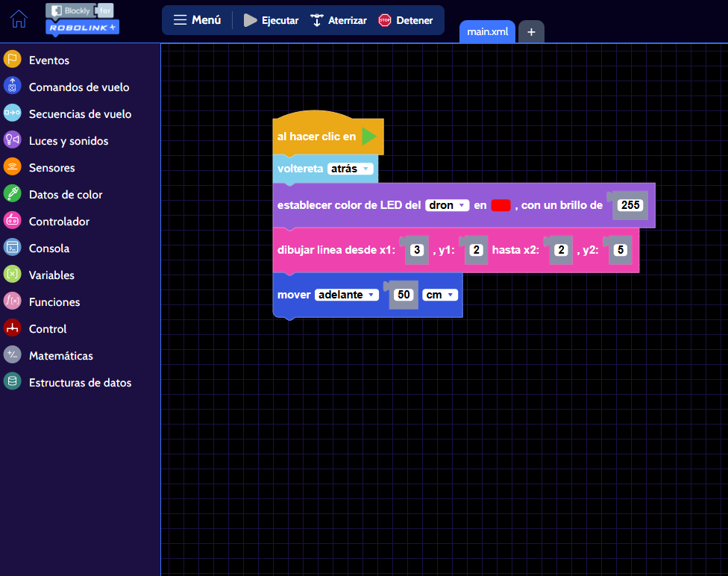Open the Matemáticas category label
This screenshot has width=728, height=576.
pyautogui.click(x=61, y=356)
